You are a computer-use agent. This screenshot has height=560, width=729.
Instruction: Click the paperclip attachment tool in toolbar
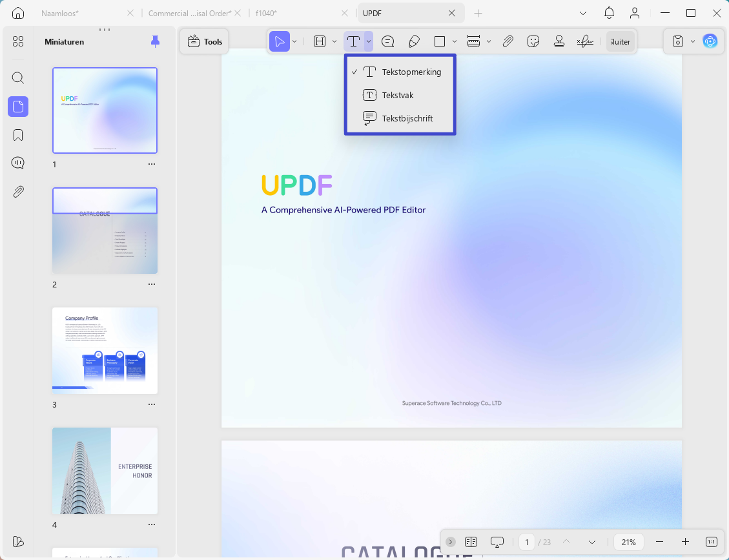click(x=508, y=41)
